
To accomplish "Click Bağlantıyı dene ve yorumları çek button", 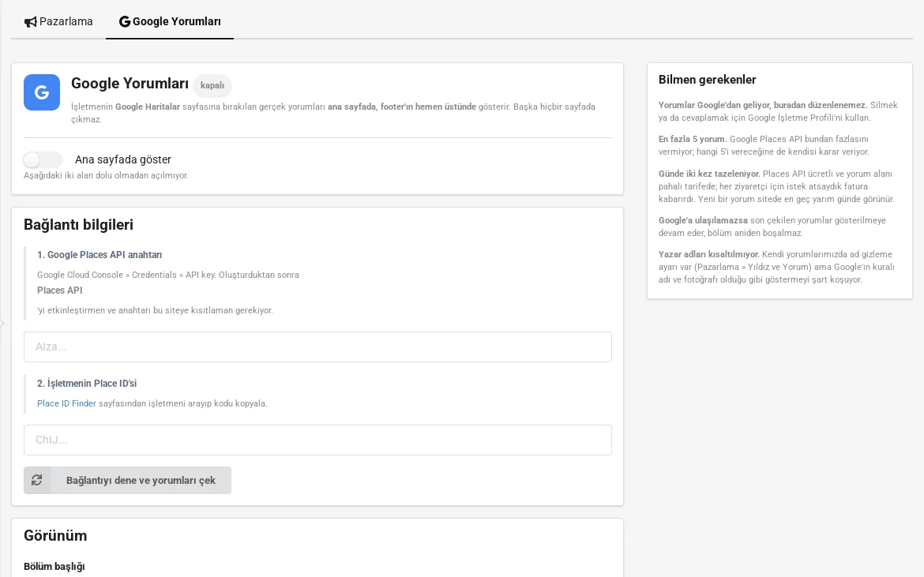I will tap(127, 481).
